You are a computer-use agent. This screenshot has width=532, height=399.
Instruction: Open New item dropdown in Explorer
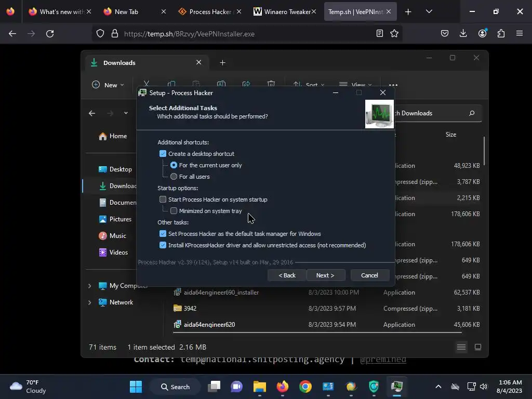tap(108, 85)
